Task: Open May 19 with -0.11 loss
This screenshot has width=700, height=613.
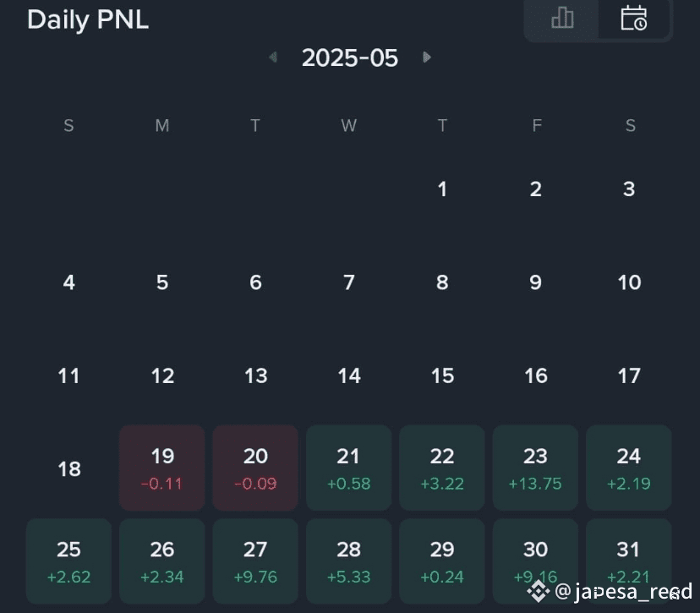Action: (162, 468)
